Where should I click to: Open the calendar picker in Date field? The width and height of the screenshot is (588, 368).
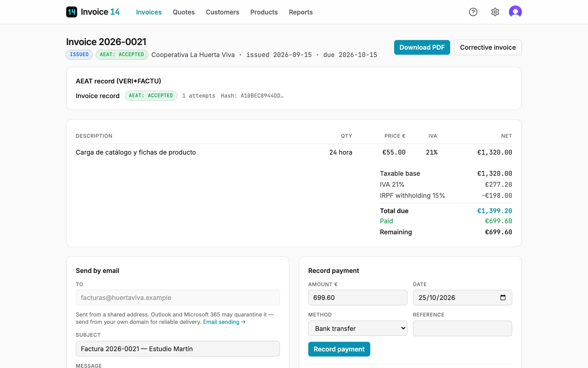[x=503, y=297]
